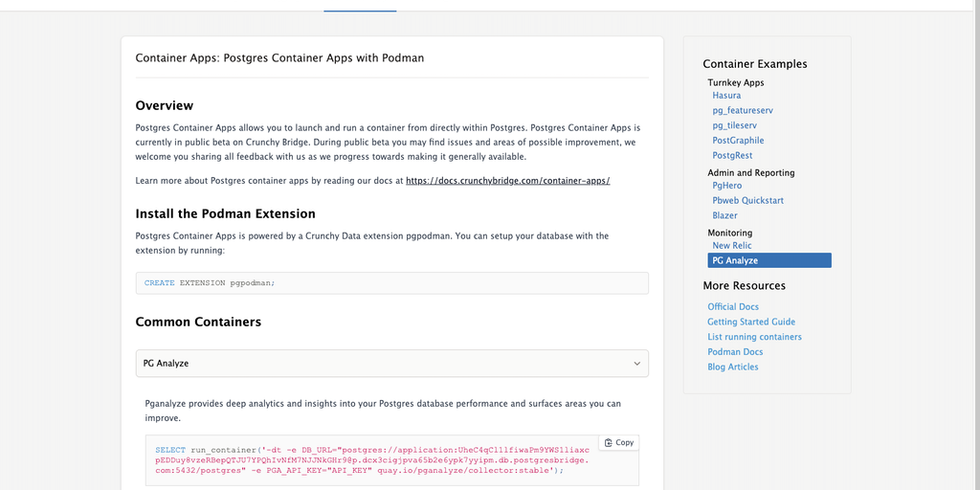Select pg_featureserv in sidebar

pos(743,111)
